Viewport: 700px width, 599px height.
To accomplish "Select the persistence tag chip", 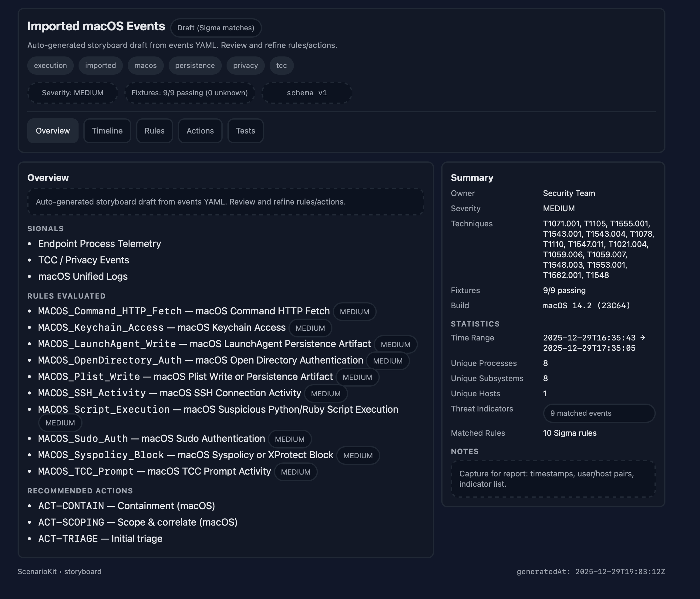I will coord(195,66).
